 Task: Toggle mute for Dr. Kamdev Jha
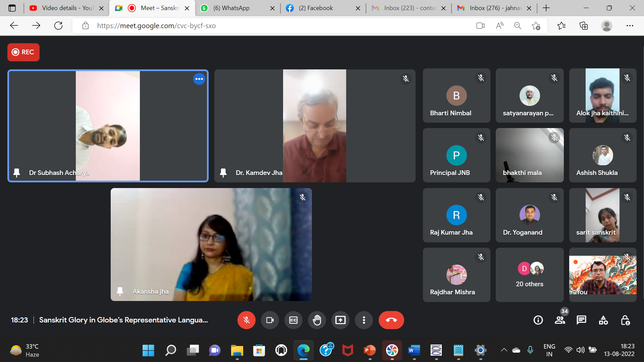point(405,79)
